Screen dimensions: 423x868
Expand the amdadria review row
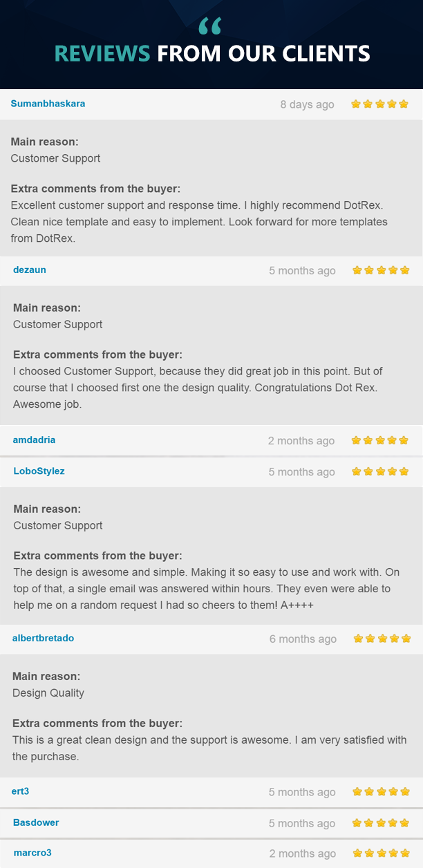pos(211,440)
